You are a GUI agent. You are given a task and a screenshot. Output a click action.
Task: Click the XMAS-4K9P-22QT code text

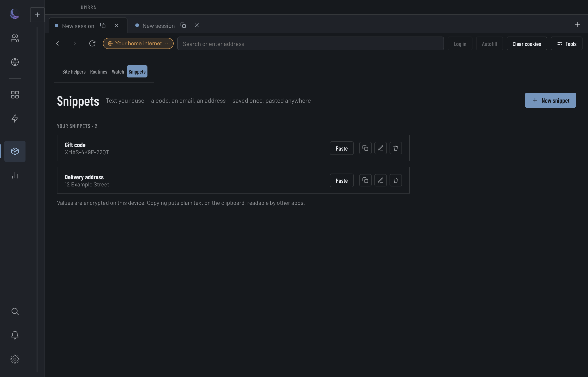(87, 152)
